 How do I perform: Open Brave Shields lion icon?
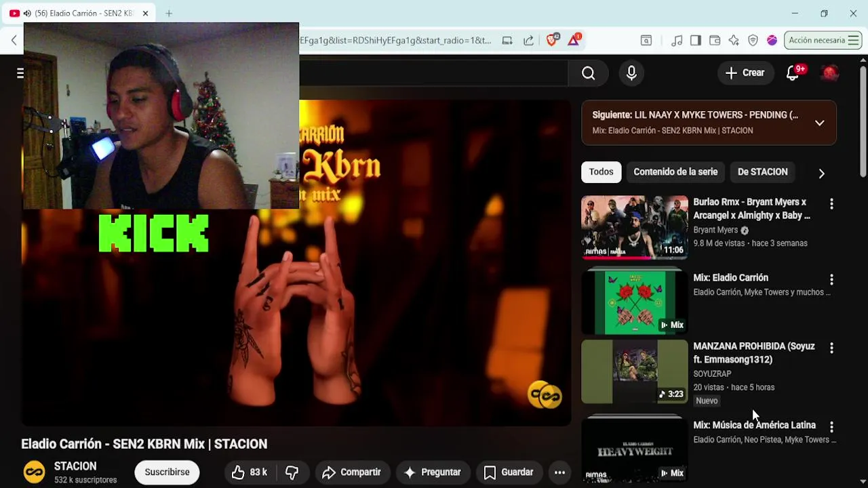click(x=551, y=40)
